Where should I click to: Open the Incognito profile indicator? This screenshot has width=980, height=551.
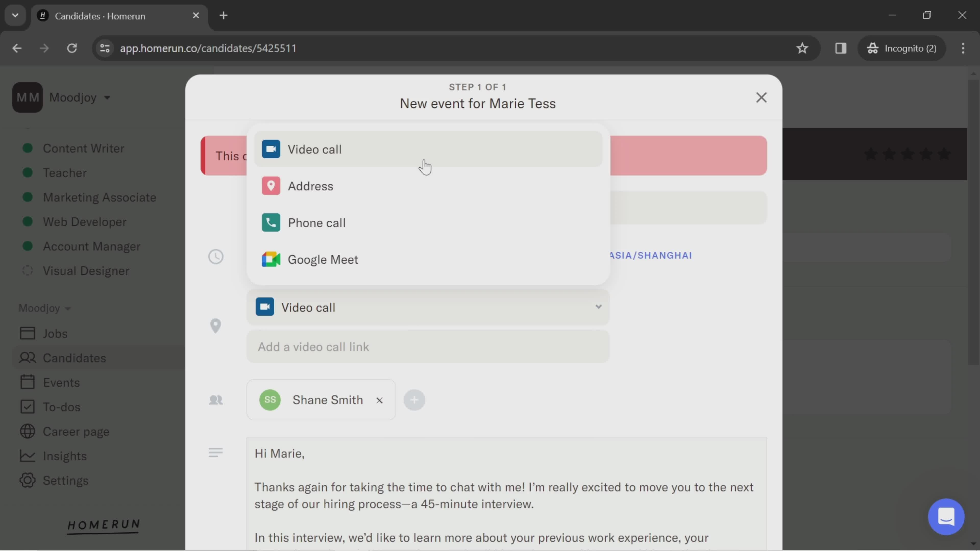[x=902, y=48]
